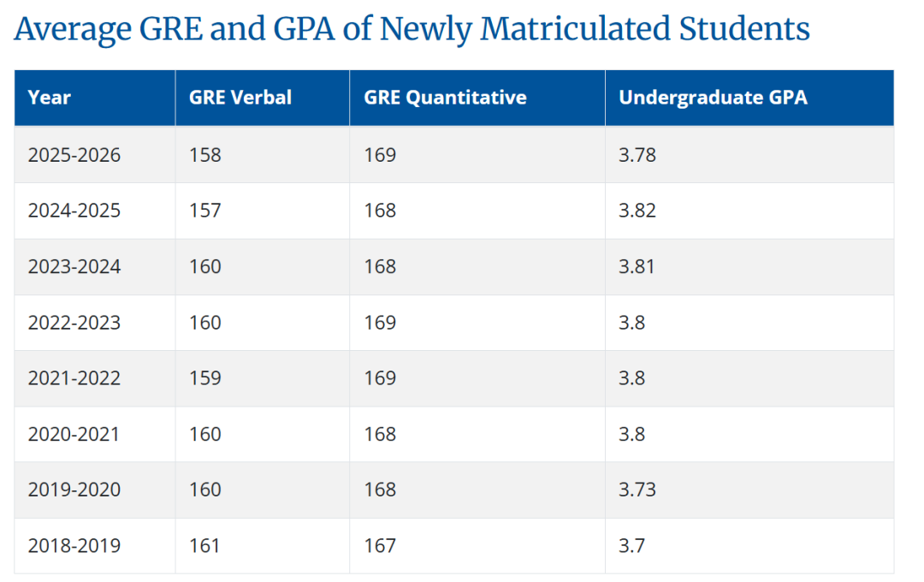Click the 2021-2022 year cell
This screenshot has width=924, height=582.
tap(74, 378)
